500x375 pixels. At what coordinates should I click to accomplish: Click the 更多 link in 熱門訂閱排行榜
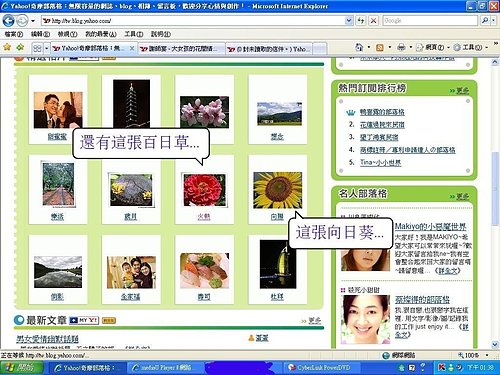click(x=462, y=90)
